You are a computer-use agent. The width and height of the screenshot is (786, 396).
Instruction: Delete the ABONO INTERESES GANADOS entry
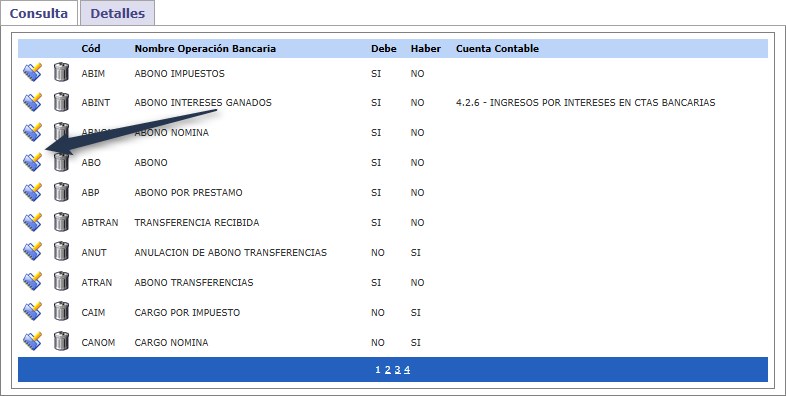61,102
